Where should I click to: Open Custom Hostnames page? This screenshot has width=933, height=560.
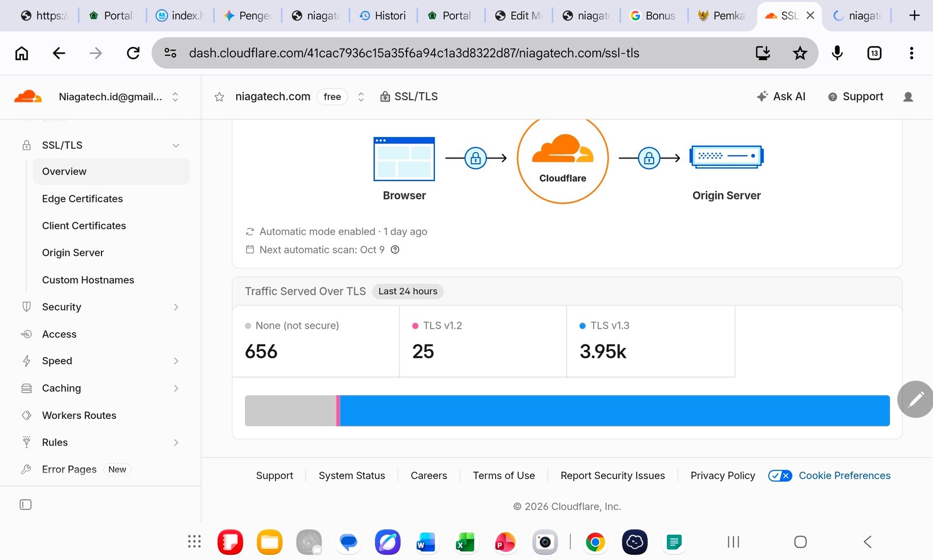click(88, 280)
